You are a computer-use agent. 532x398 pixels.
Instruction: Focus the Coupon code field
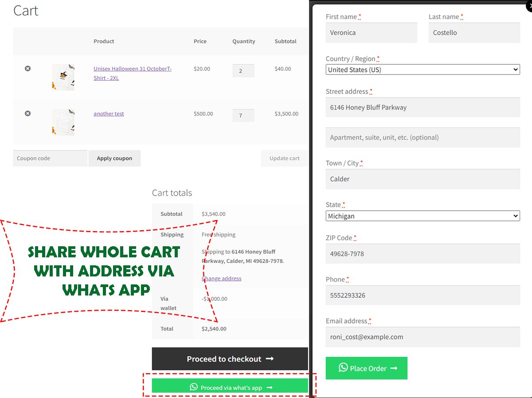(x=50, y=158)
